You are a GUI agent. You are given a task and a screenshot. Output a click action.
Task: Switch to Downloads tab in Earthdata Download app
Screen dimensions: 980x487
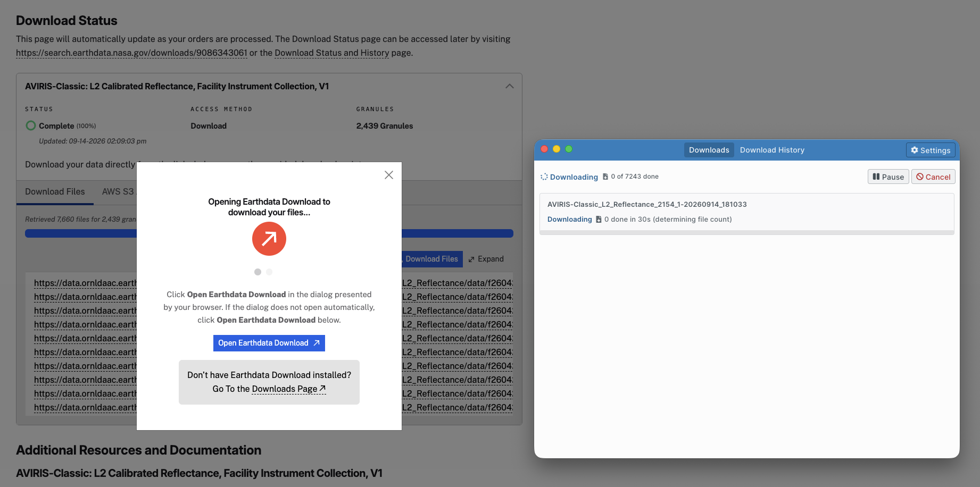(709, 150)
